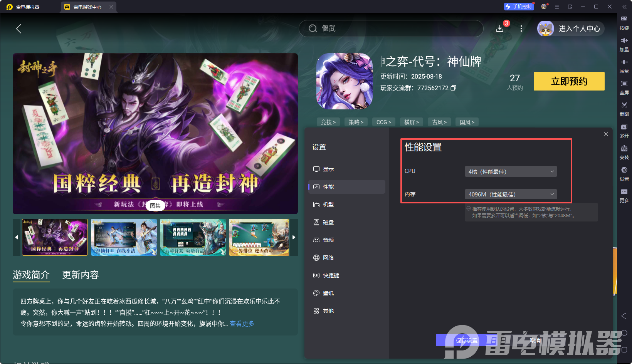Expand the 查看更多 game description
Viewport: 632px width, 364px height.
[242, 324]
